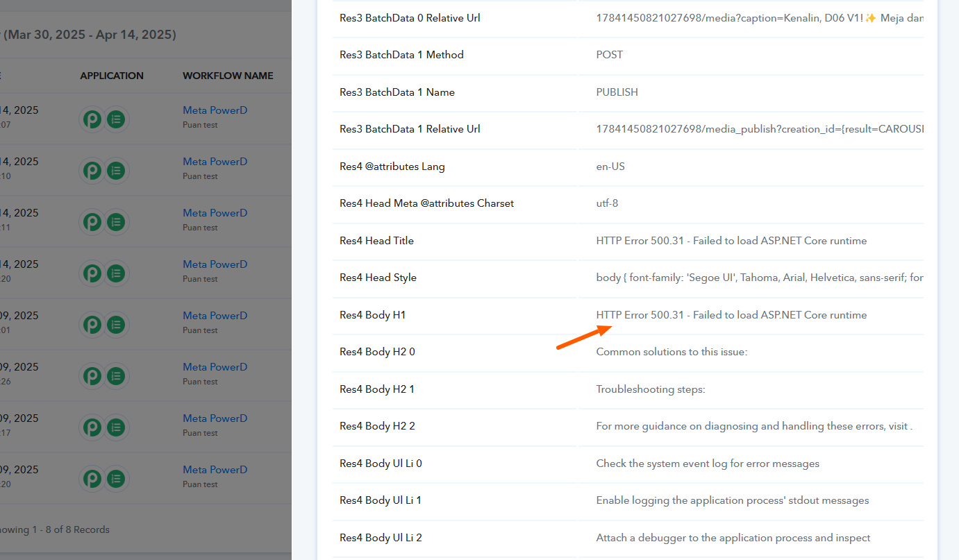This screenshot has height=560, width=959.
Task: Click the Pabbly icon in the 09, 2025 :26 row
Action: click(92, 376)
